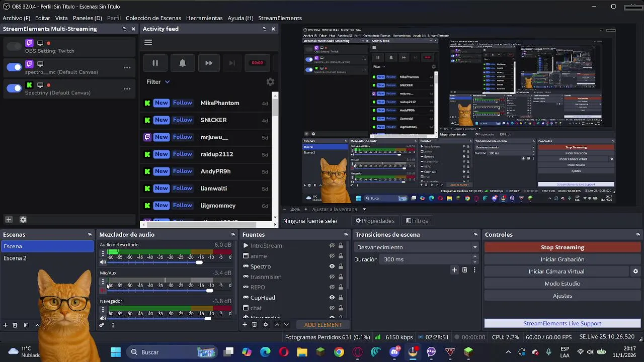
Task: Open scene filters icon in Escenas
Action: coord(26,325)
